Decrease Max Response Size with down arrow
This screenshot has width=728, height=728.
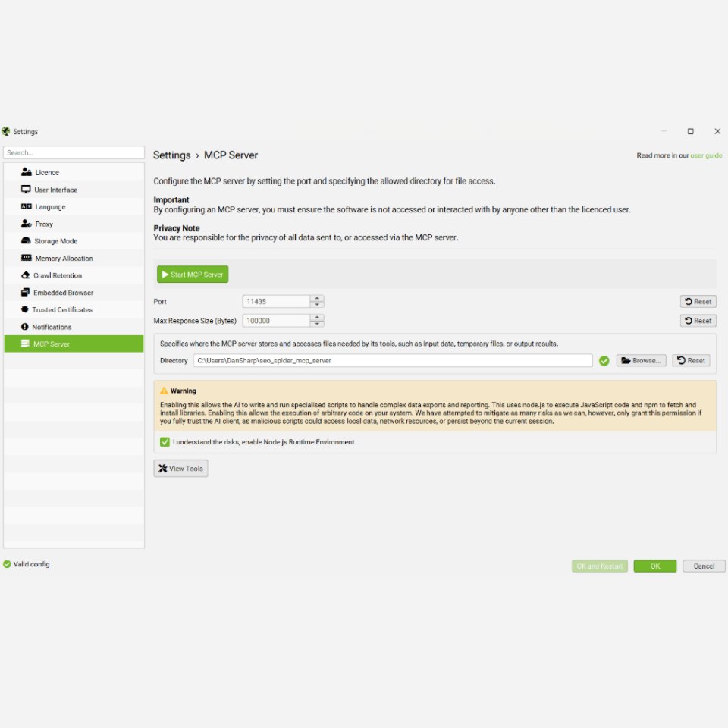317,324
